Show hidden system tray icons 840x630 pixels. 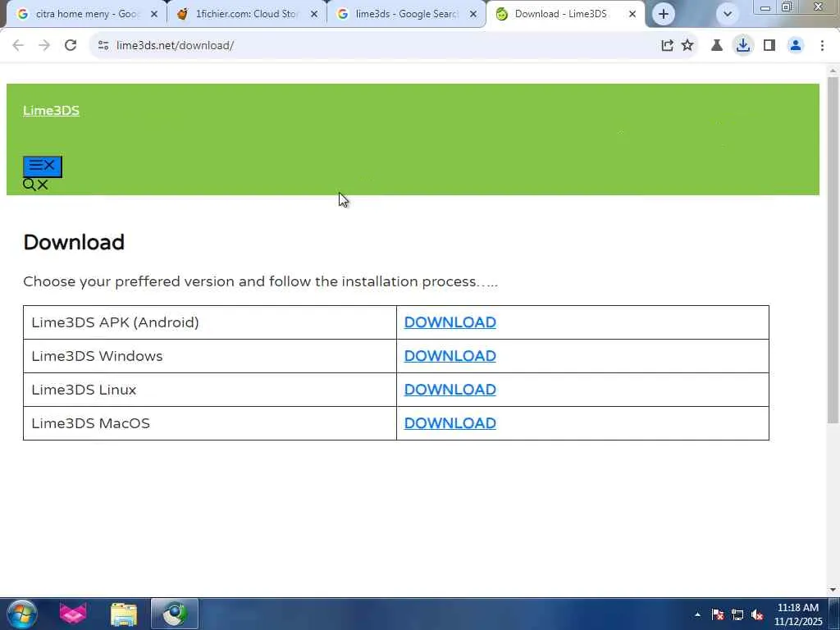697,615
